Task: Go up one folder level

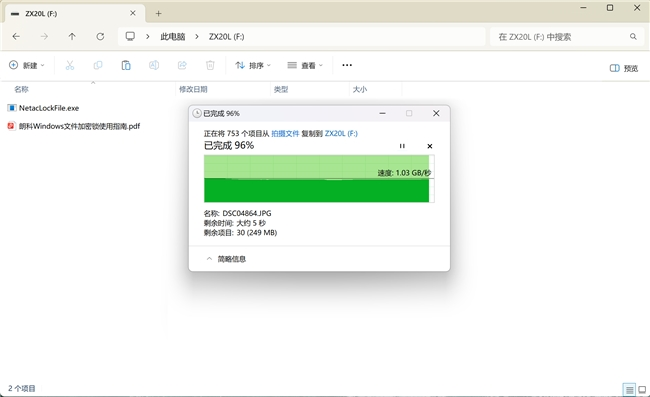Action: (x=72, y=36)
